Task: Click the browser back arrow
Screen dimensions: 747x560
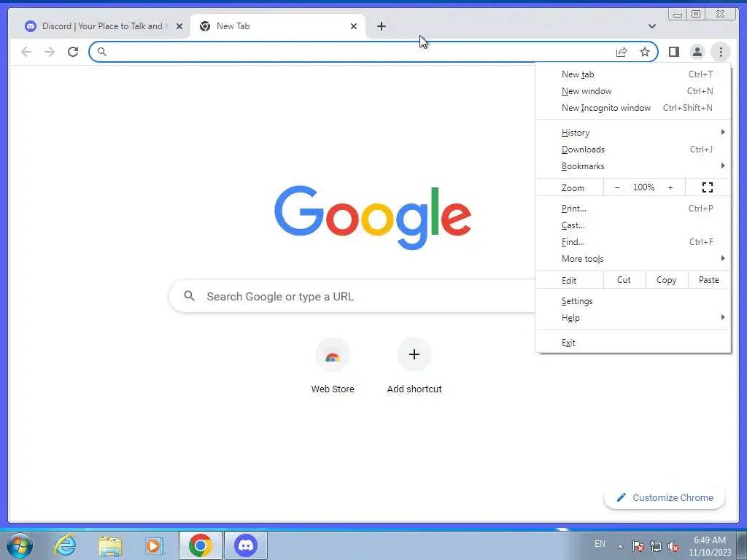Action: click(x=26, y=52)
